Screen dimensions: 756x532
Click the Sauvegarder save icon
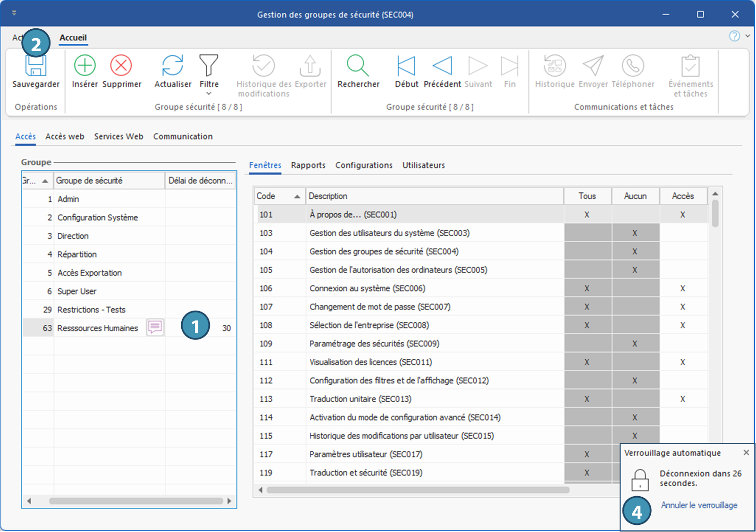tap(36, 67)
